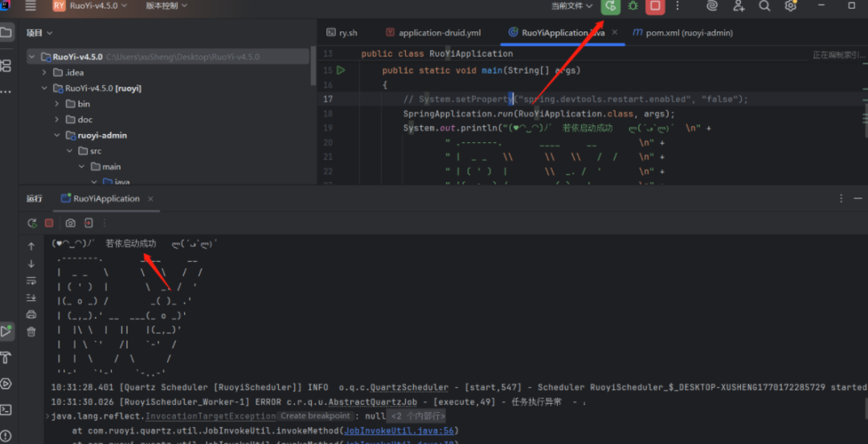Stop process in Run panel toolbar
Viewport: 868px width, 444px height.
[49, 223]
